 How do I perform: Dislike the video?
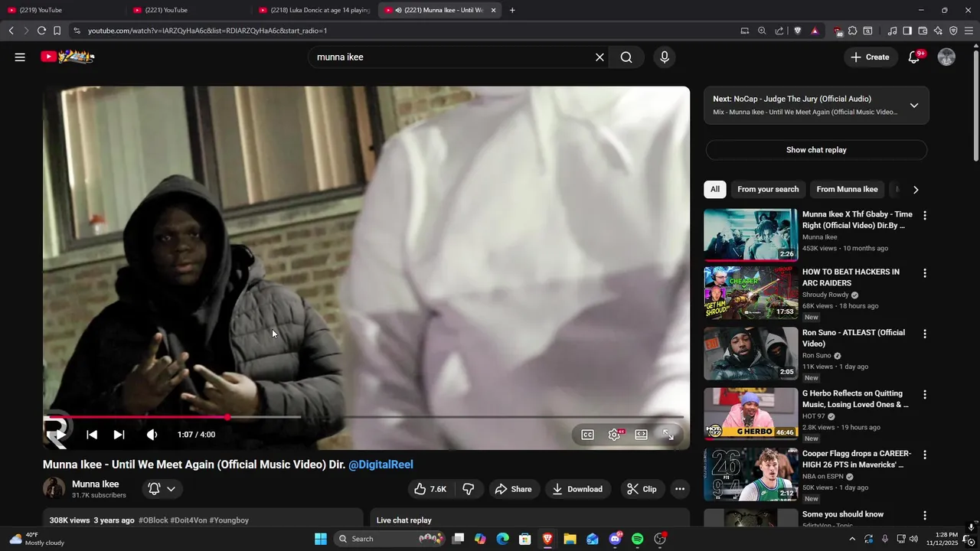(x=469, y=489)
